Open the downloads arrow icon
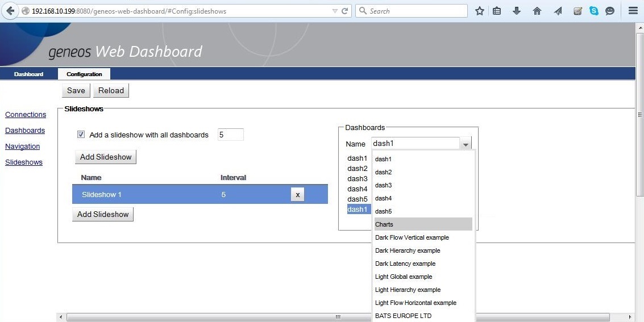 (x=516, y=11)
